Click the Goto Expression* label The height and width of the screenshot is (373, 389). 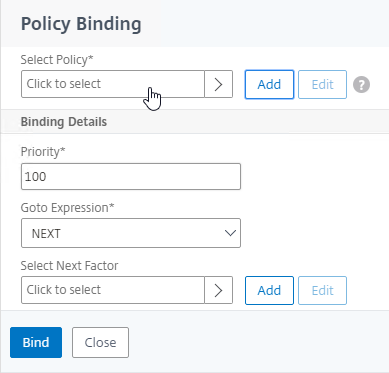click(67, 208)
